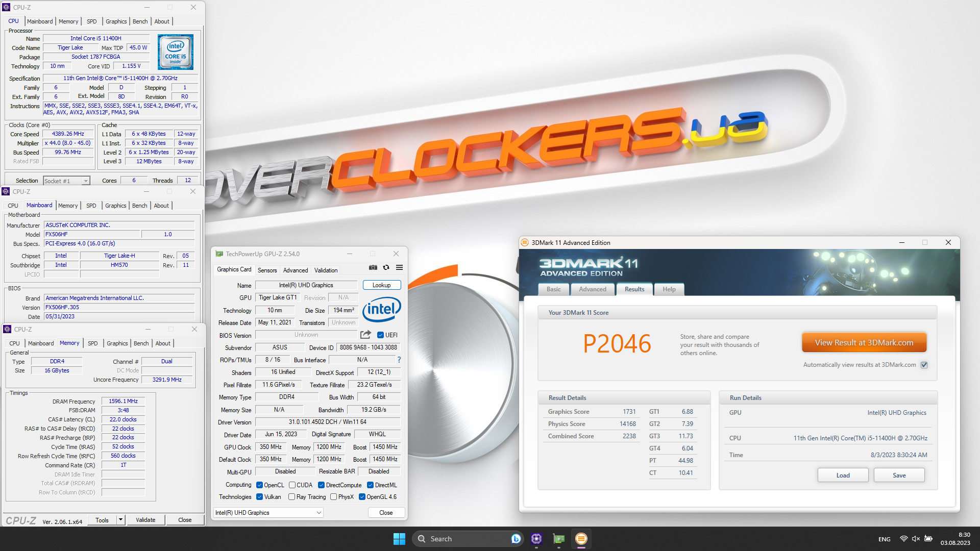Open Wi-Fi network tray icon
Image resolution: width=980 pixels, height=551 pixels.
(x=903, y=539)
